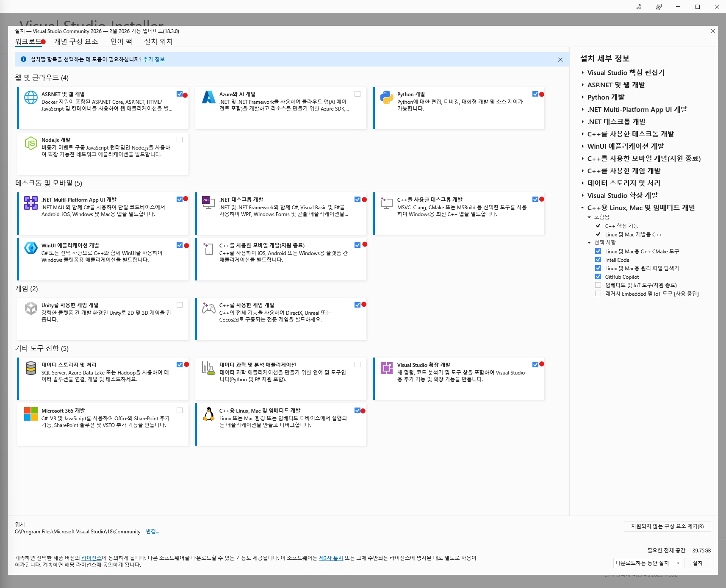
Task: Expand ASP.NET 및 웹 개발 details
Action: click(x=583, y=85)
